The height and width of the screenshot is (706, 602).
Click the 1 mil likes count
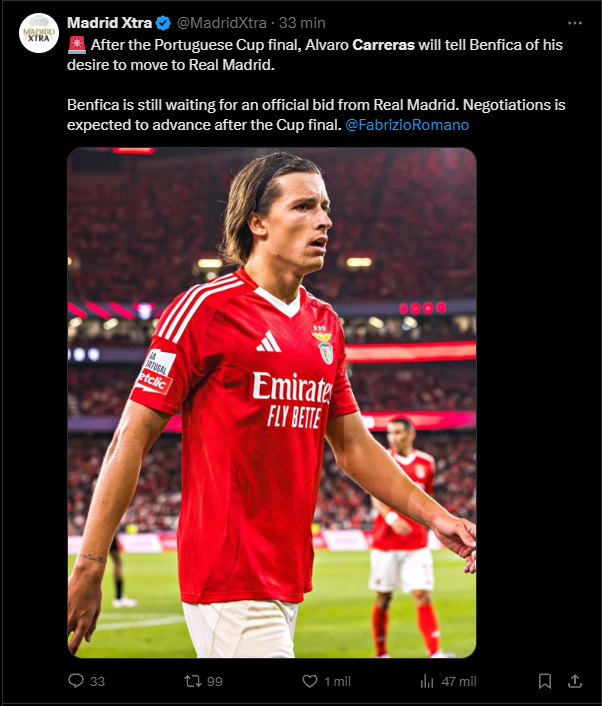(337, 682)
